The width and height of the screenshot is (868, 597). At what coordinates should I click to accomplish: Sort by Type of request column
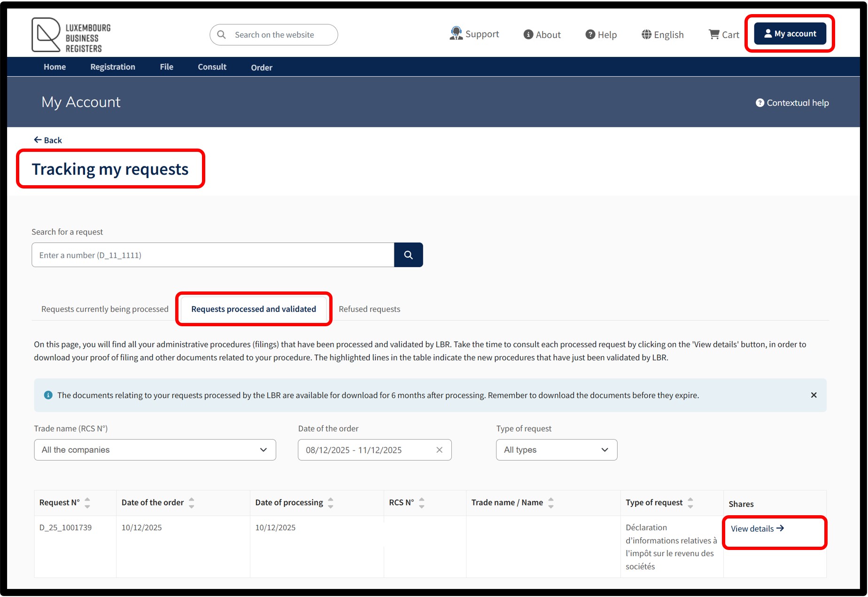690,503
